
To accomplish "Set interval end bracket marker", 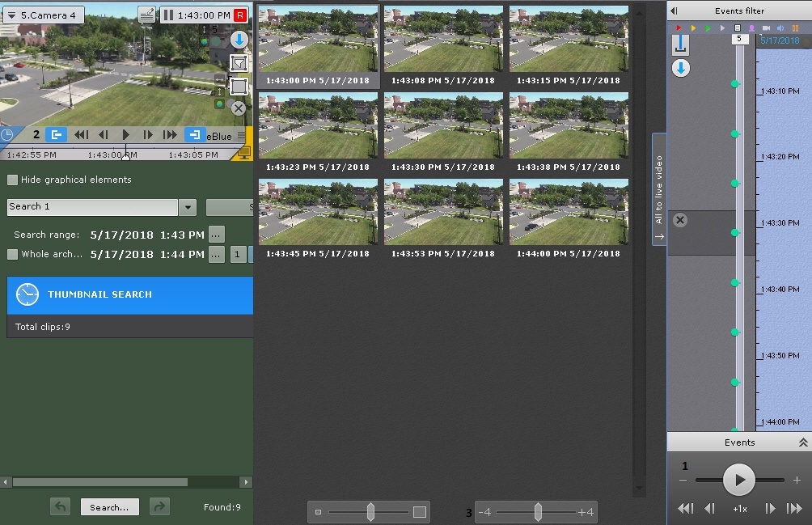I will click(x=195, y=135).
